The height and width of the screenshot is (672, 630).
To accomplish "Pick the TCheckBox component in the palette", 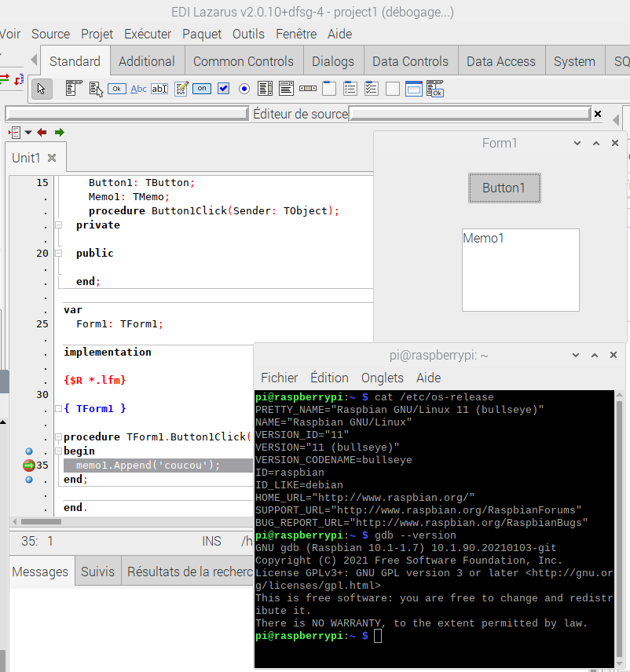I will tap(223, 89).
